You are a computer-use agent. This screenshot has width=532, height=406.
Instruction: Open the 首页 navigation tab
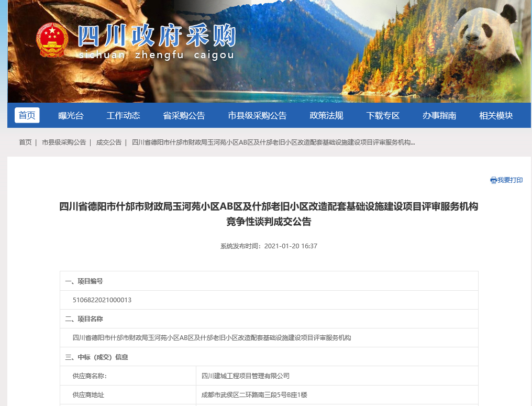click(x=27, y=115)
